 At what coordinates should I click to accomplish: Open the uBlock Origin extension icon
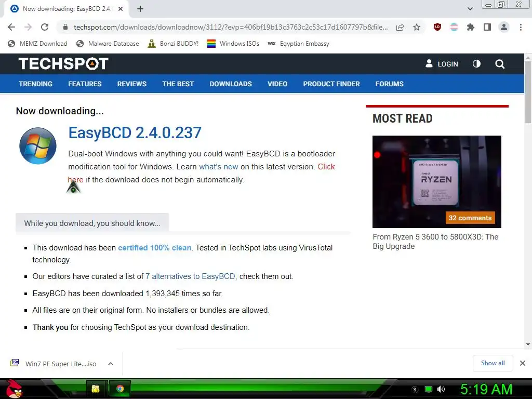437,27
